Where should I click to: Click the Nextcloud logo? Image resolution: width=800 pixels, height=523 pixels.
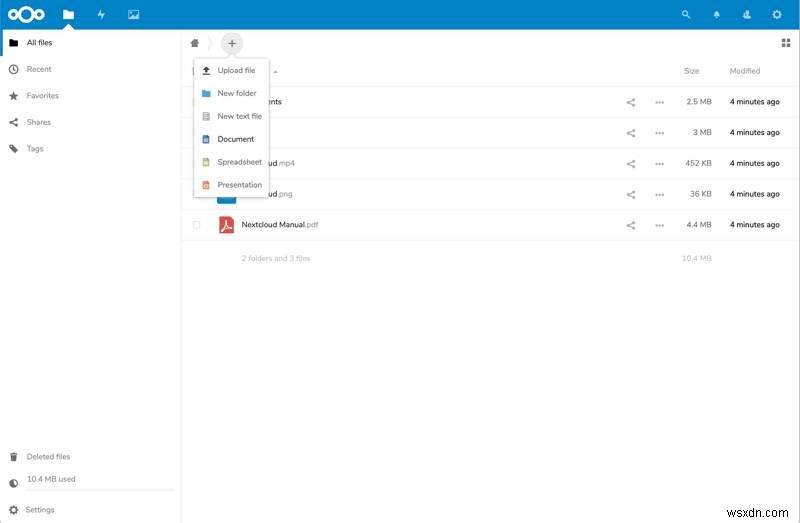[x=26, y=14]
